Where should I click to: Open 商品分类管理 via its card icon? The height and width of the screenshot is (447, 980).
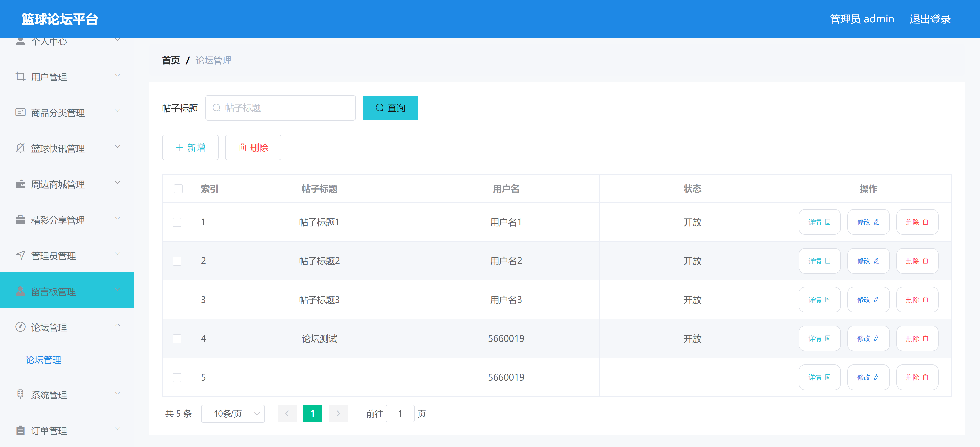coord(20,112)
